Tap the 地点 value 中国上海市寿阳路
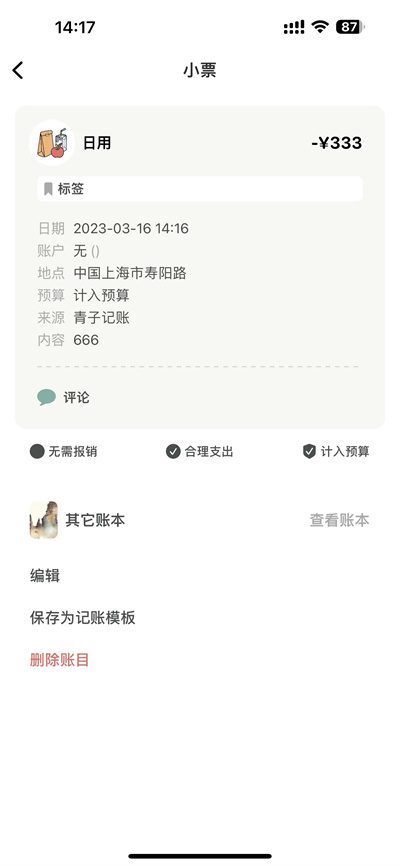 tap(130, 273)
